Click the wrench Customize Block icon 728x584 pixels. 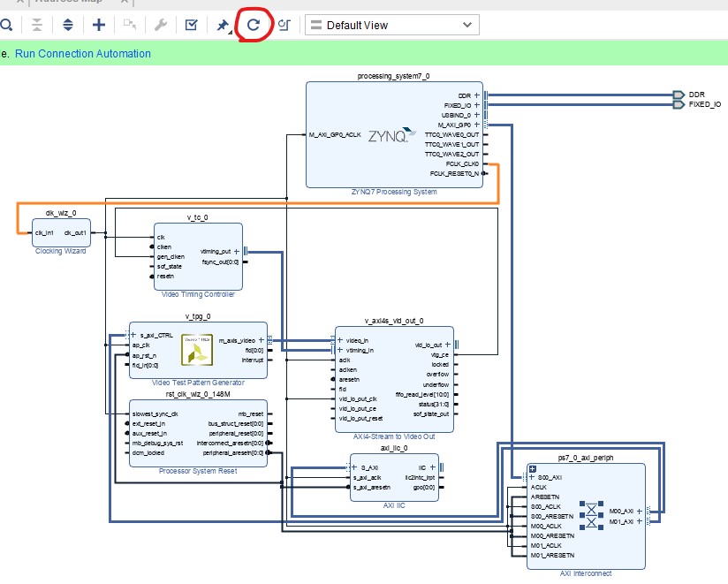160,25
